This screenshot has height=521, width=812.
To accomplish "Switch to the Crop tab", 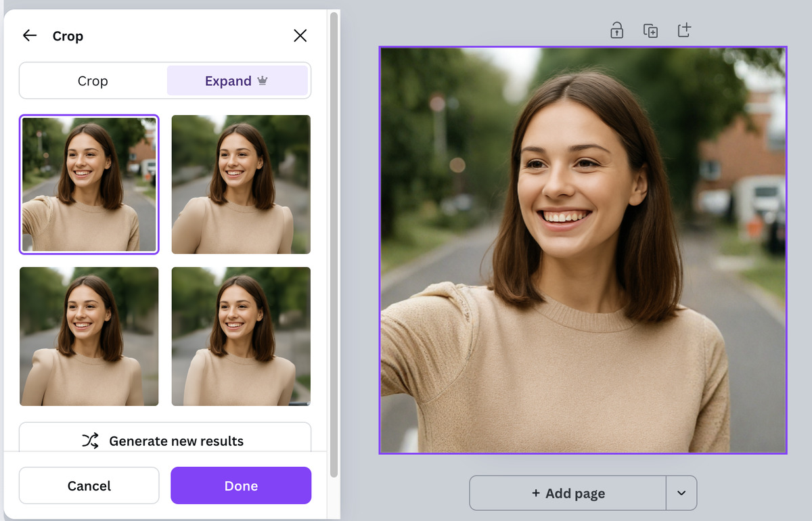I will 93,81.
